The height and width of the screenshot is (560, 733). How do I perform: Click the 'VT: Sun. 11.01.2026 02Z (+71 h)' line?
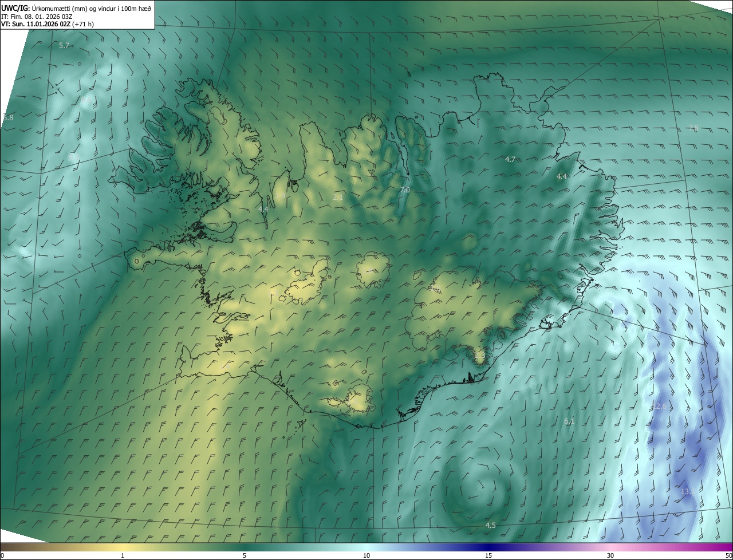click(x=48, y=24)
